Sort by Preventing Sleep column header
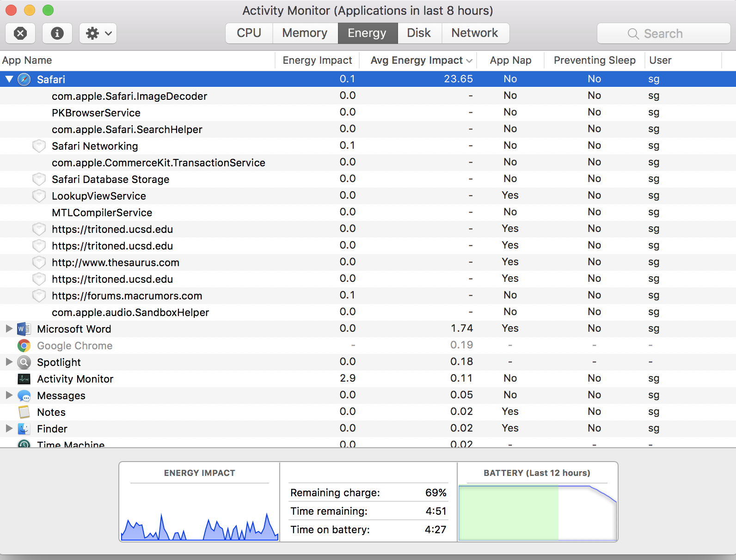This screenshot has height=560, width=736. [595, 61]
